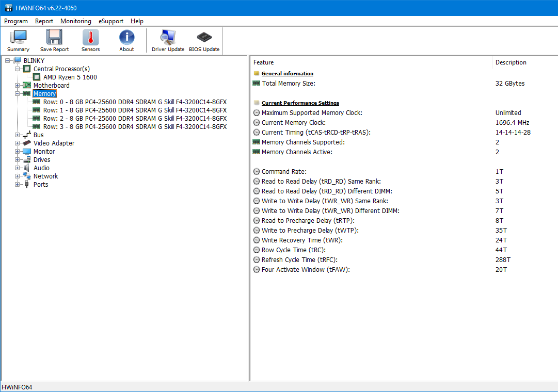Click the Monitor icon in tree
The height and width of the screenshot is (392, 558).
[x=27, y=151]
